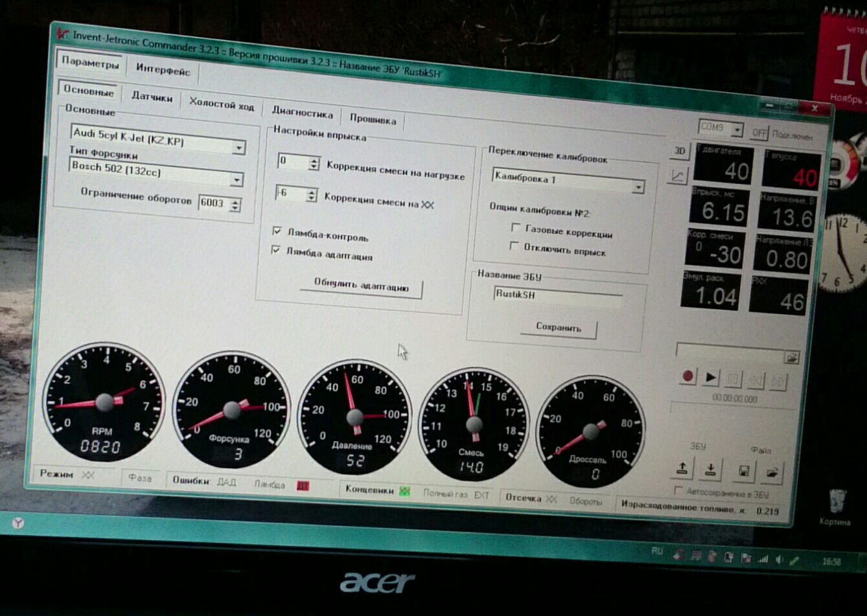
Task: Click the Напряжение, В 13.6 readout
Action: (787, 212)
